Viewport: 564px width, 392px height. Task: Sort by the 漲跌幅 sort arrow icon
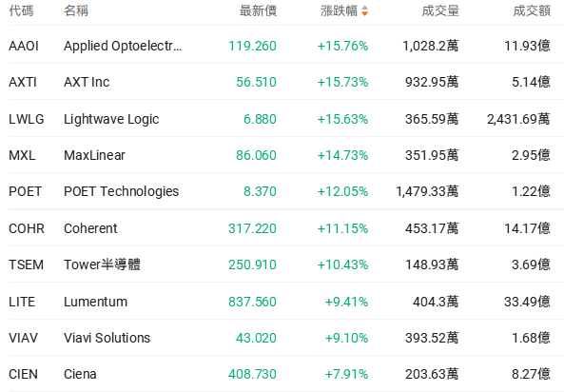click(x=364, y=10)
